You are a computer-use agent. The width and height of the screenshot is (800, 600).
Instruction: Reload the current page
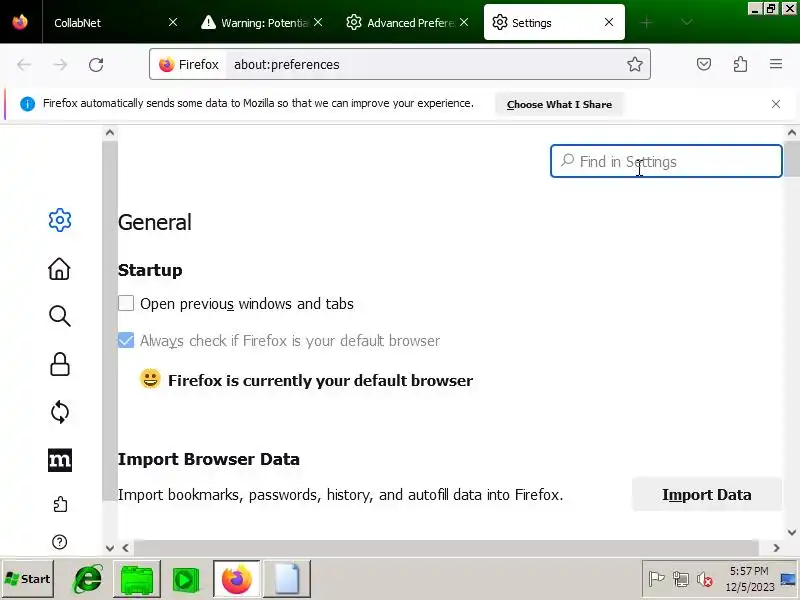pos(96,65)
